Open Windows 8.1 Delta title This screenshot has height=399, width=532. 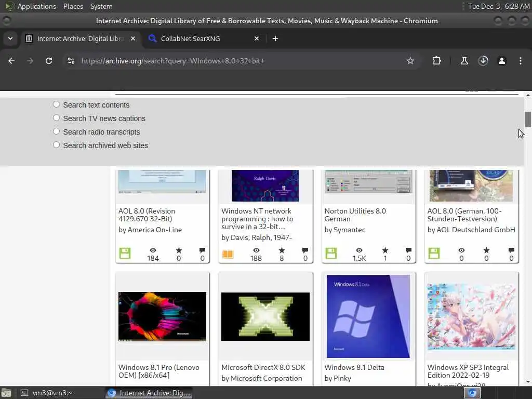(x=354, y=367)
